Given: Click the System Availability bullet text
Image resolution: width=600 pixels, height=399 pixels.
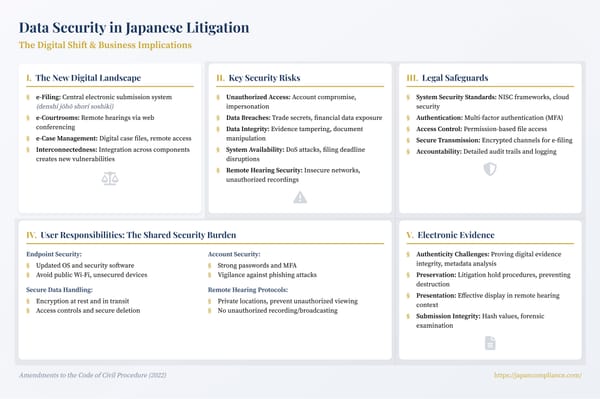Looking at the screenshot, I should pyautogui.click(x=295, y=154).
